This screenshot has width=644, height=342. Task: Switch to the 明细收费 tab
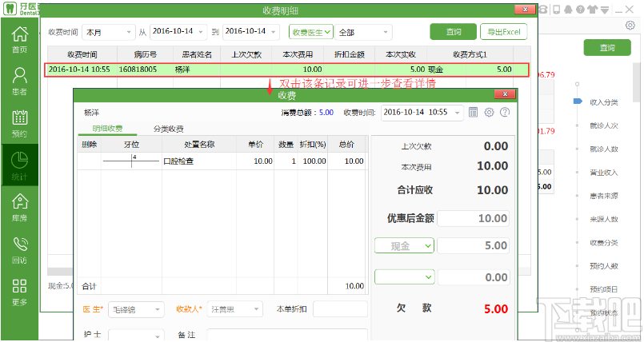pyautogui.click(x=107, y=129)
